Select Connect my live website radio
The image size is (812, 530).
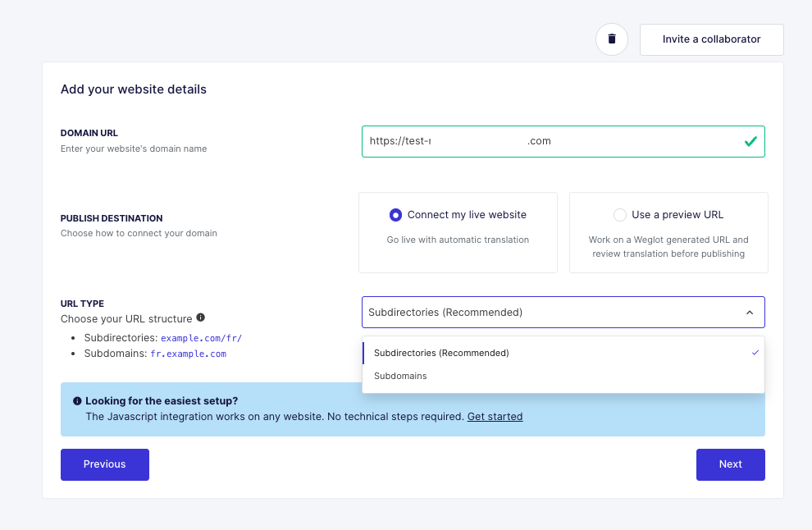[x=395, y=215]
